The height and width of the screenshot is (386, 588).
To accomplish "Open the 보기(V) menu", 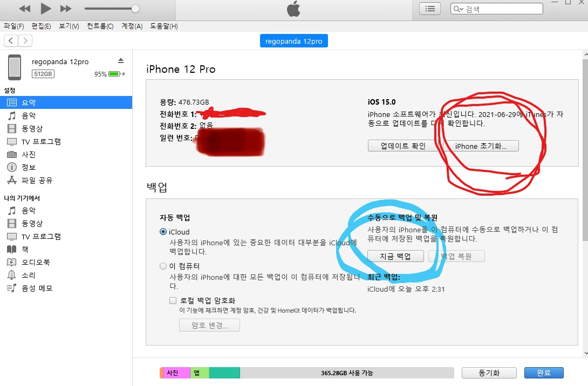I will pos(69,26).
